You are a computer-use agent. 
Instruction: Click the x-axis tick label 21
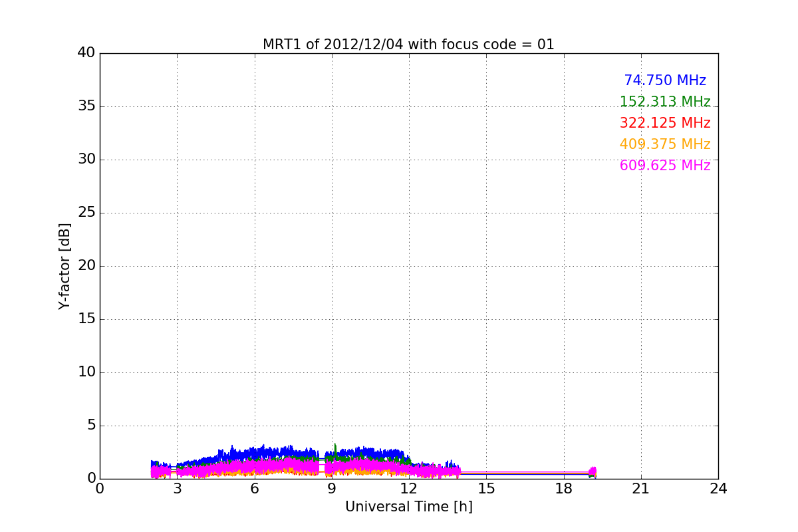641,489
